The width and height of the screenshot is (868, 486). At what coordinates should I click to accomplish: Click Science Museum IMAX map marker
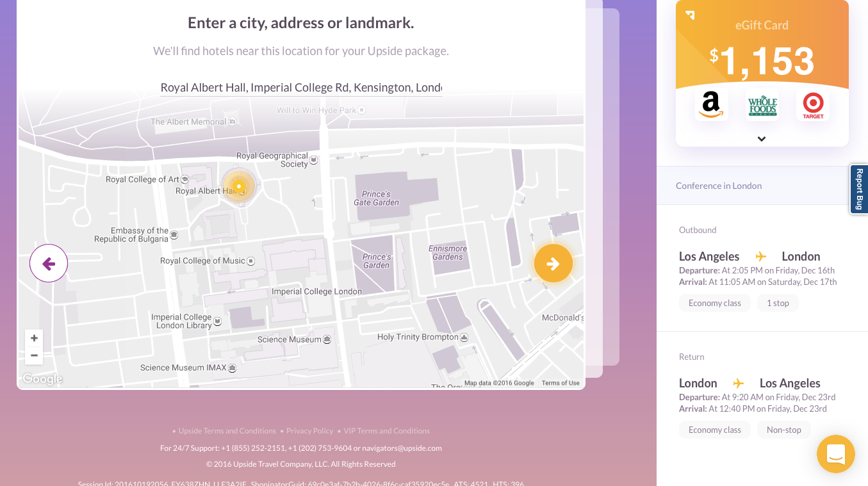pos(233,368)
